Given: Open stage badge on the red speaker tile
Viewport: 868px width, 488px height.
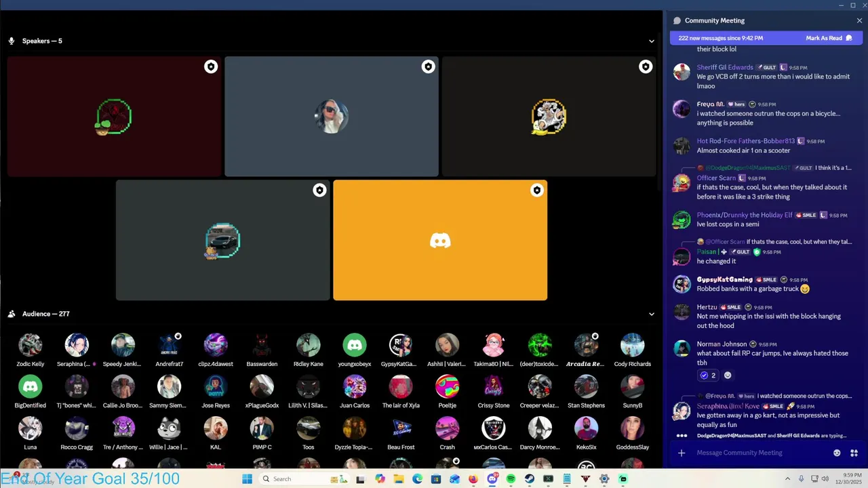Looking at the screenshot, I should [x=211, y=66].
